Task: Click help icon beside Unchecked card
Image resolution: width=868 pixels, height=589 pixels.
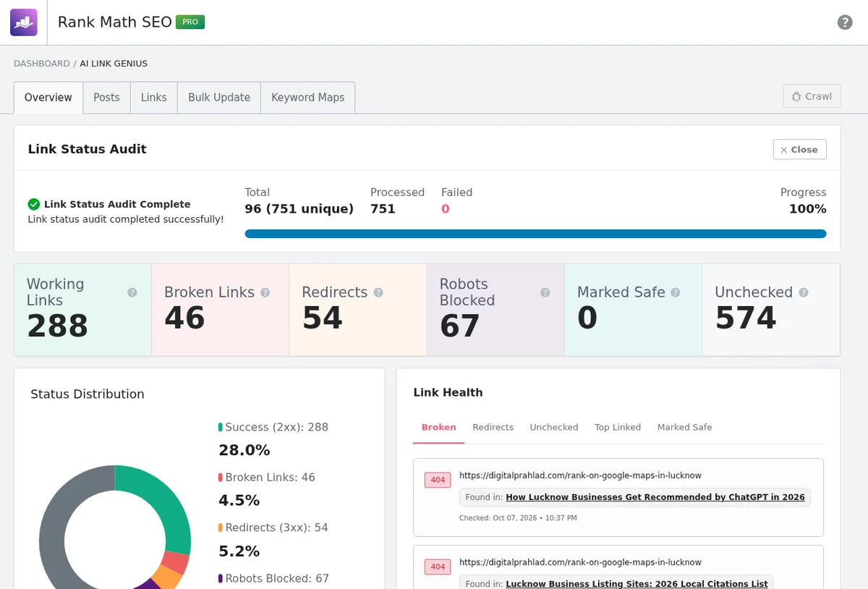Action: 804,292
